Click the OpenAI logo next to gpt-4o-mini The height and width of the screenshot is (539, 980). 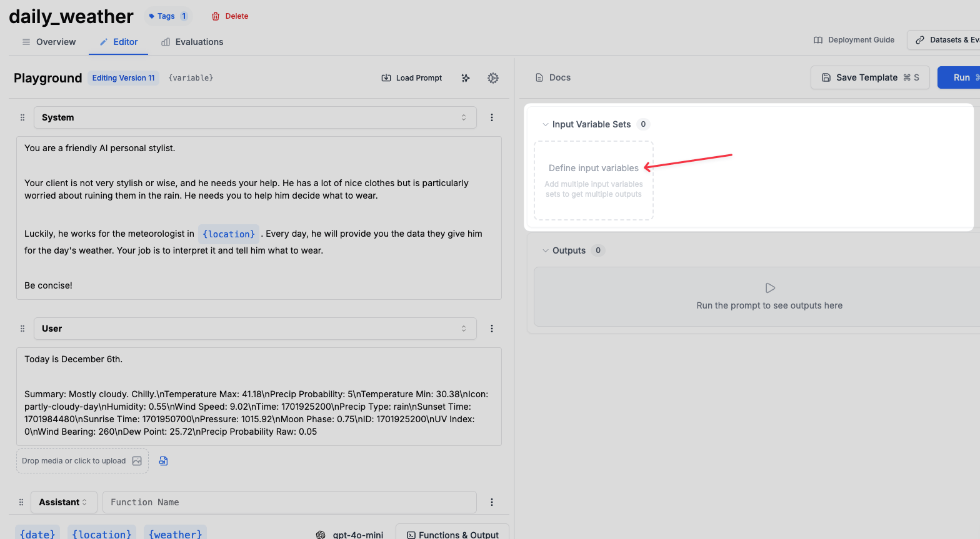tap(321, 535)
